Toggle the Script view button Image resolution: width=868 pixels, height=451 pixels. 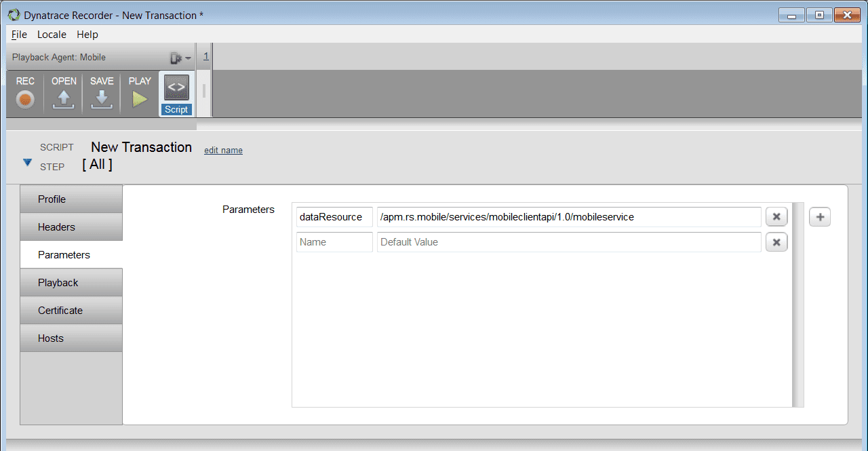coord(176,94)
